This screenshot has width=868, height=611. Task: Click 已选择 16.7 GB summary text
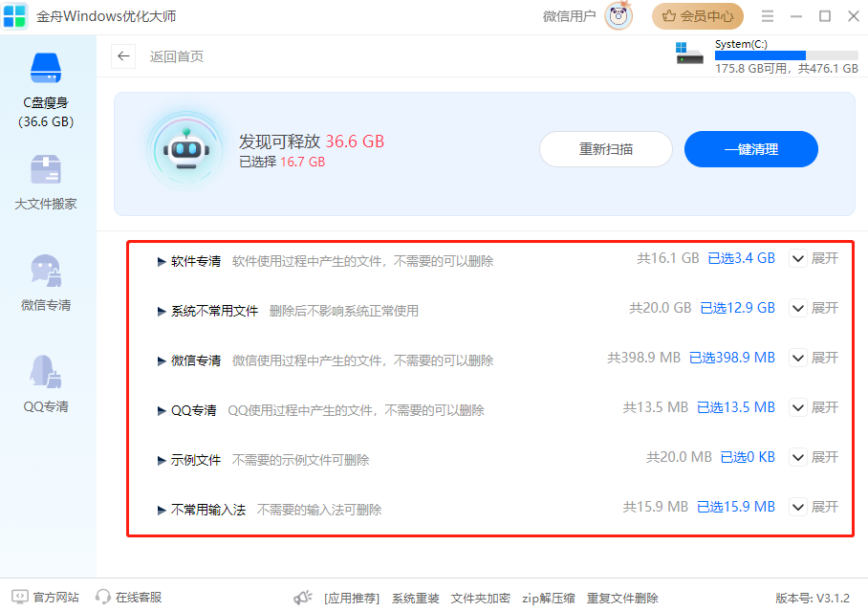(x=282, y=162)
